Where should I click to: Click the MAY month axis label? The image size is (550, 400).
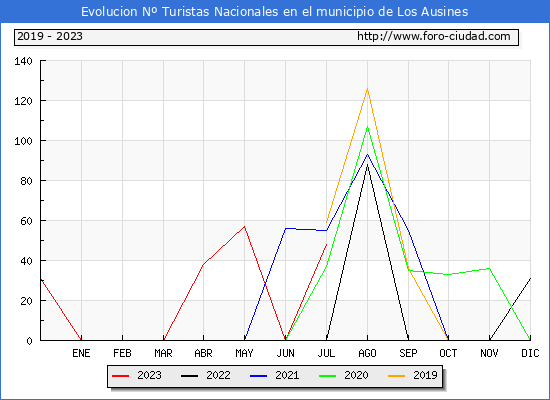(244, 353)
